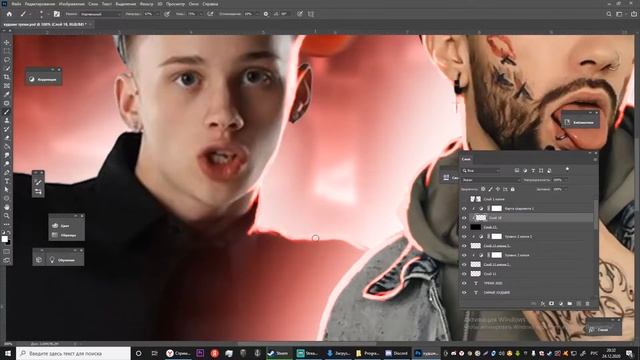Image resolution: width=640 pixels, height=360 pixels.
Task: Open Layers panel flyout menu
Action: click(595, 160)
